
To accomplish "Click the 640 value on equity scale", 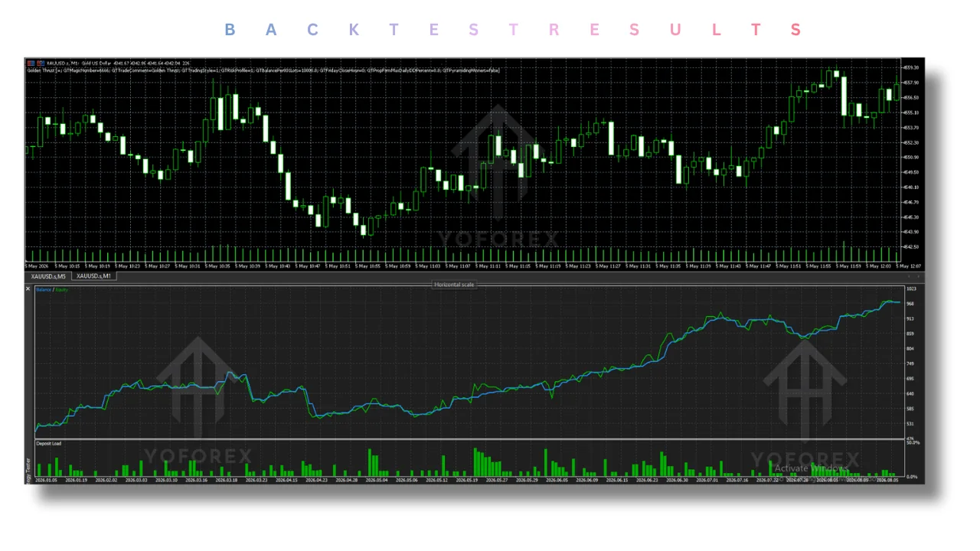I will (910, 393).
